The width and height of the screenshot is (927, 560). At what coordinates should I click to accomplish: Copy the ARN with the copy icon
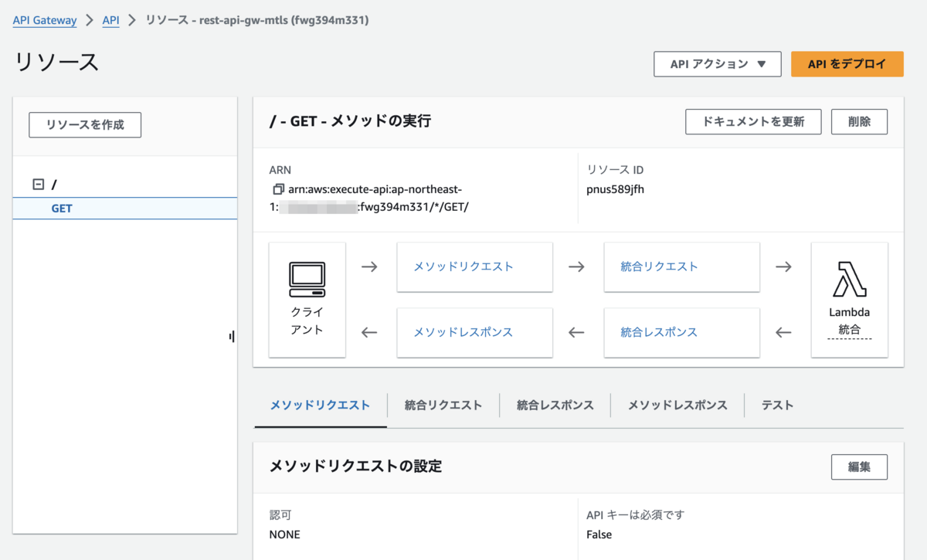click(278, 189)
